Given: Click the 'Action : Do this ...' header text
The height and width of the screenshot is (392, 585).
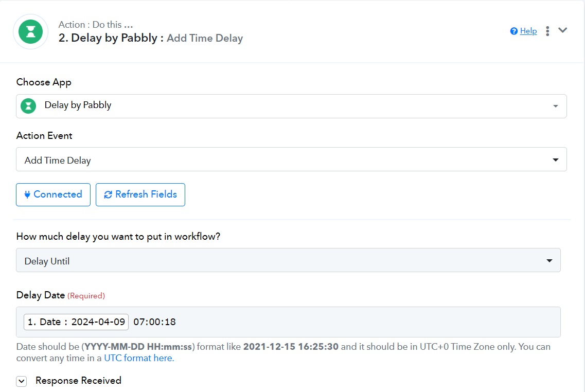Looking at the screenshot, I should [96, 25].
